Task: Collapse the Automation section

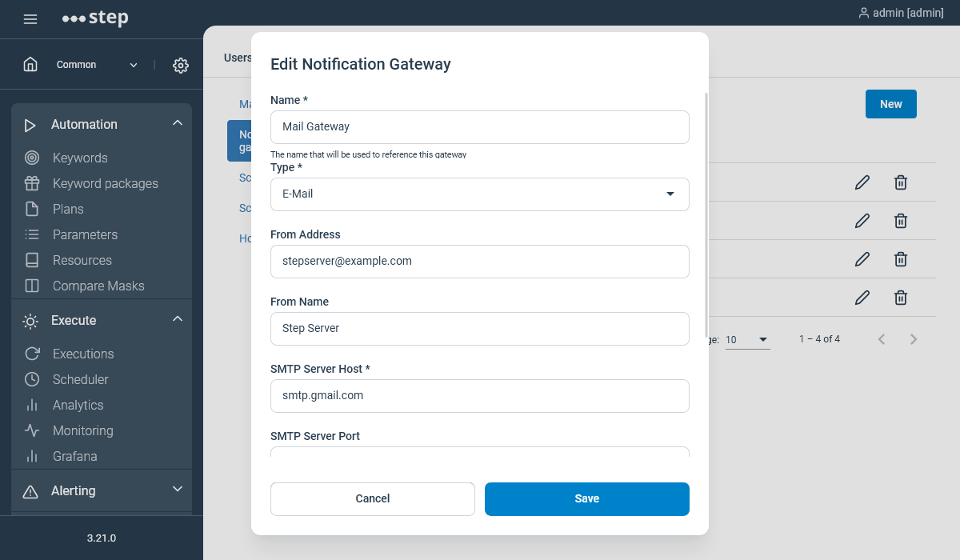Action: coord(178,123)
